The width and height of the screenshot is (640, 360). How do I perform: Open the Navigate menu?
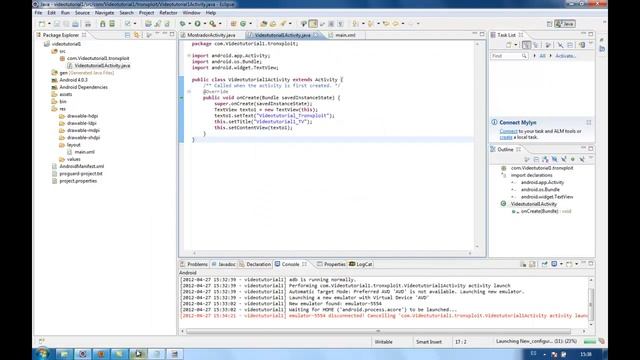(104, 13)
